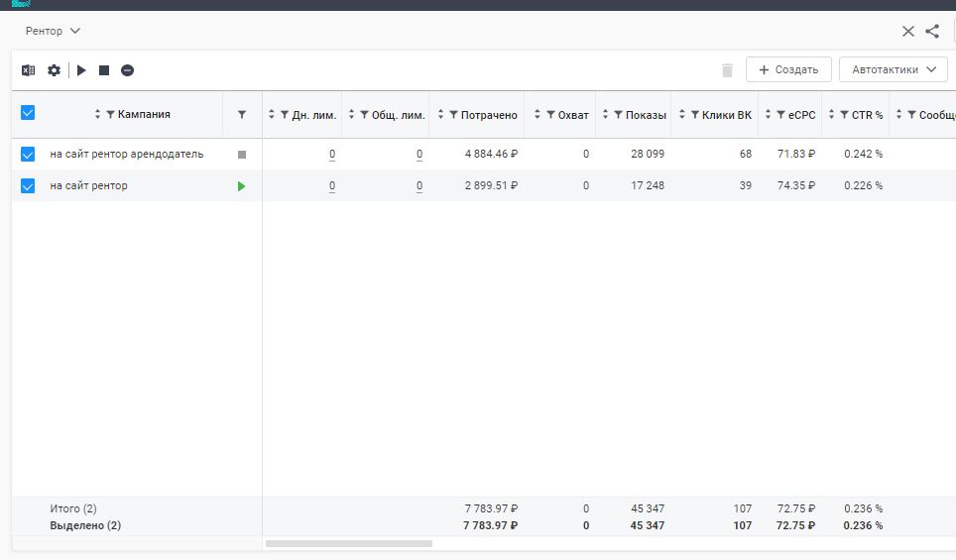
Task: Click spent value 4 884.46 ₽
Action: [491, 155]
